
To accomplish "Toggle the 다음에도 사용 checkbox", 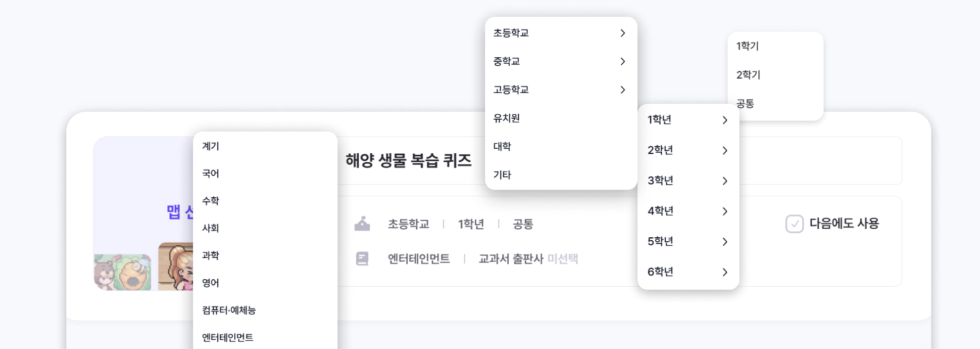I will click(794, 224).
